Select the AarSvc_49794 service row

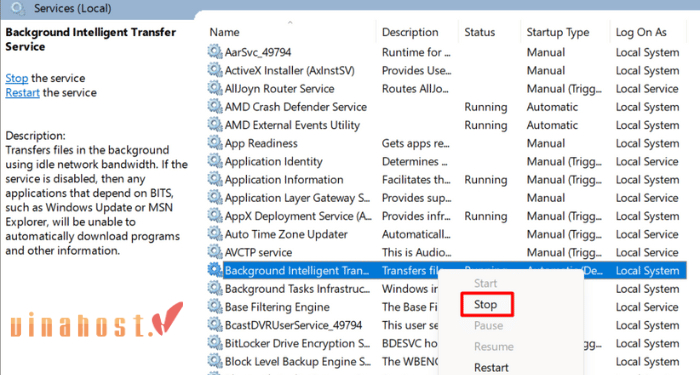pos(258,52)
